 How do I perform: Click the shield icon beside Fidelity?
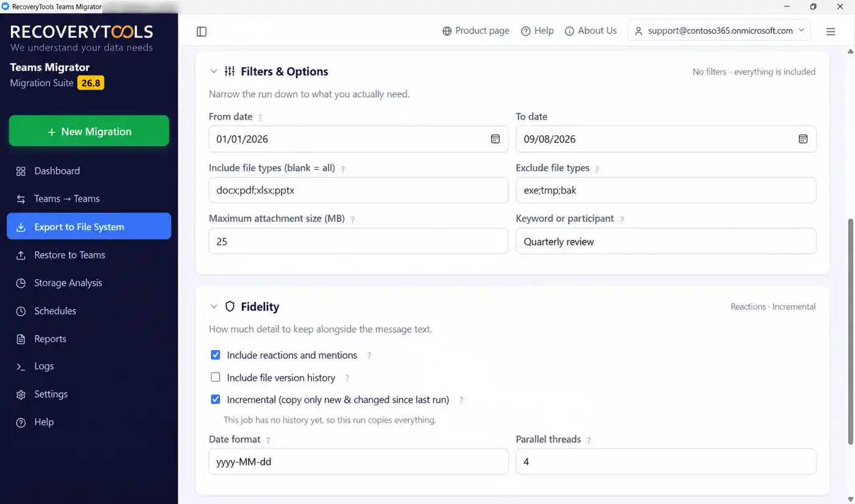click(230, 306)
